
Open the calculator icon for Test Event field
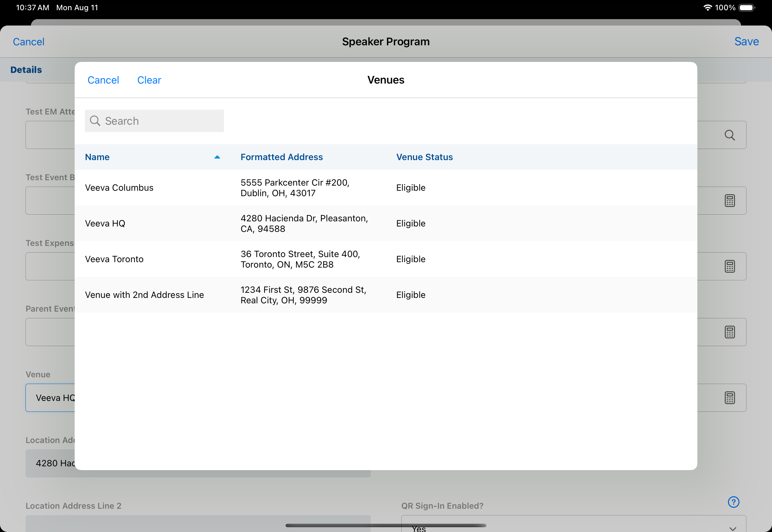point(729,201)
